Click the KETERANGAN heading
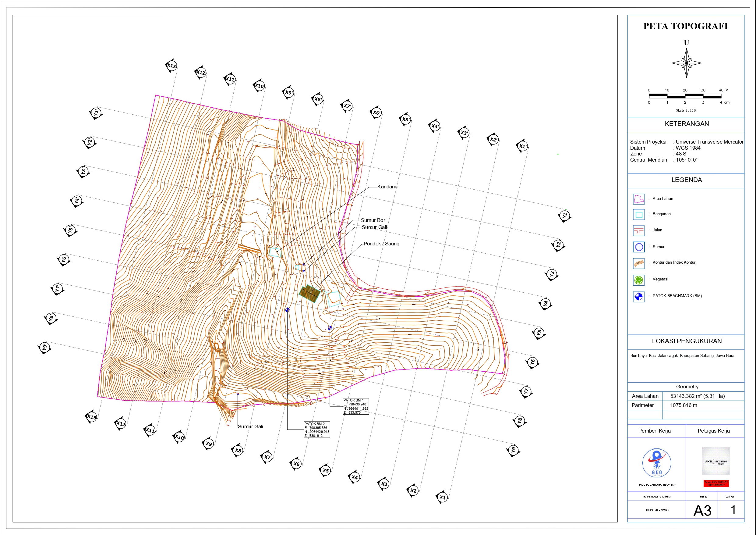Screen dimensions: 756x535 687,123
